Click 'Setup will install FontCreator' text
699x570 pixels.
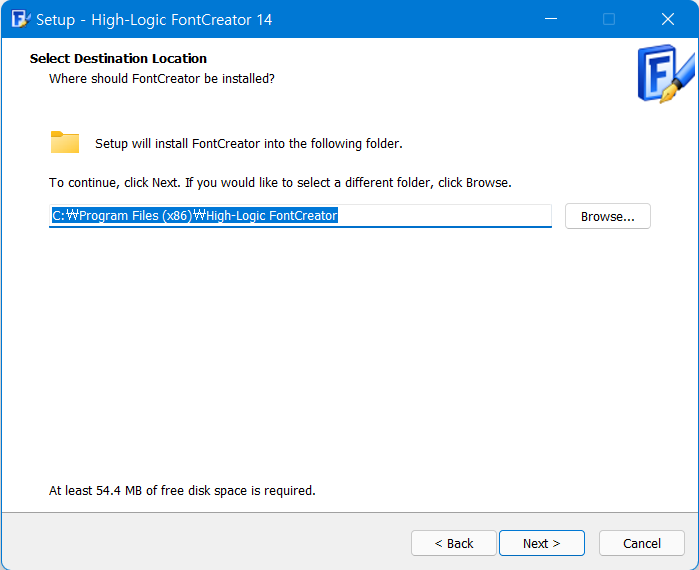(x=249, y=144)
